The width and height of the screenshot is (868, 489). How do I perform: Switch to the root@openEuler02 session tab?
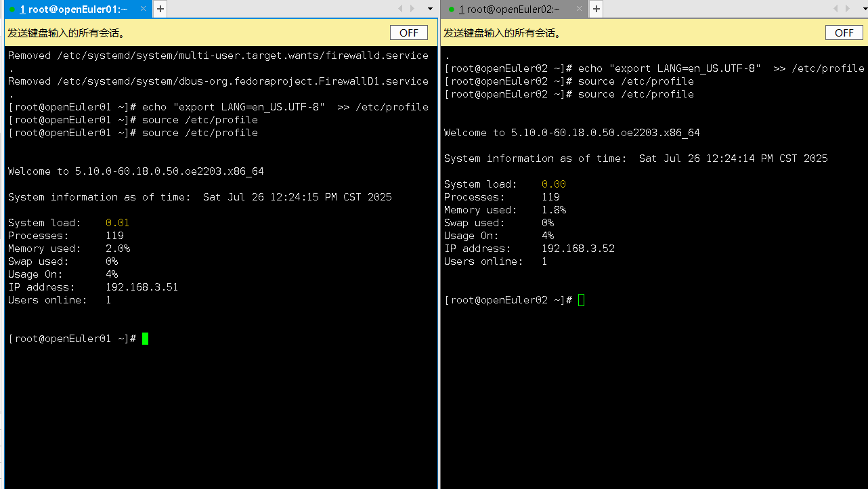[513, 9]
